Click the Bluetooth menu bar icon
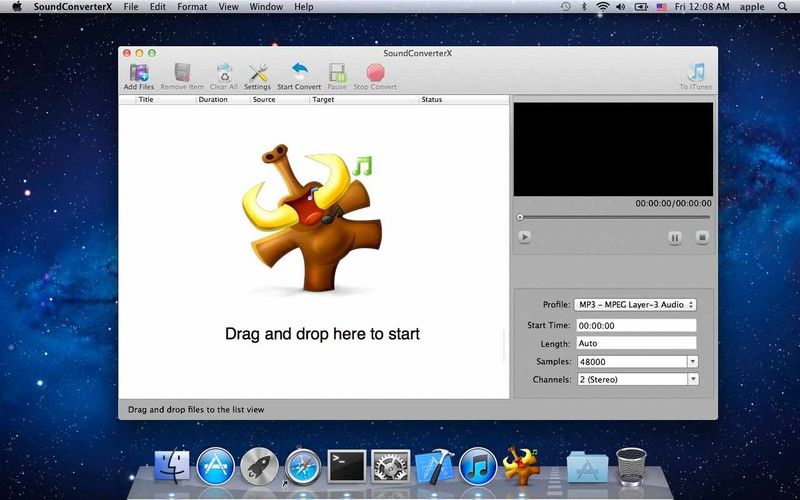 coord(584,7)
